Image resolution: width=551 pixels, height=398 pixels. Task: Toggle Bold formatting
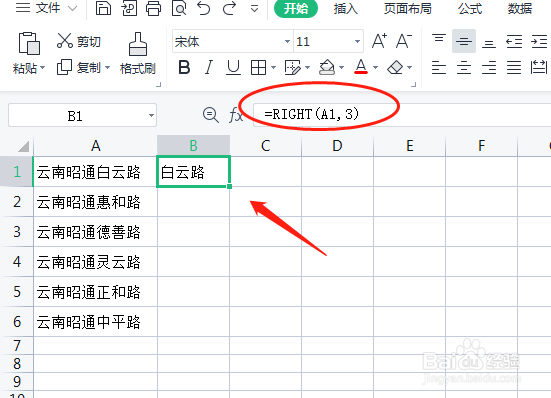[184, 67]
